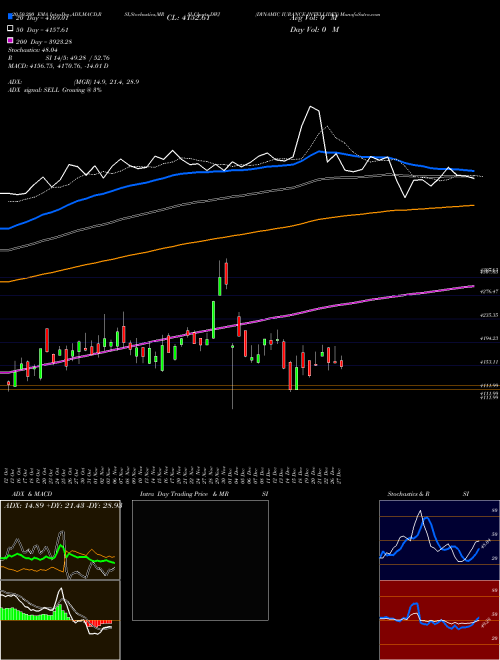
Task: Click the 4276.47 price axis label
Action: click(489, 291)
